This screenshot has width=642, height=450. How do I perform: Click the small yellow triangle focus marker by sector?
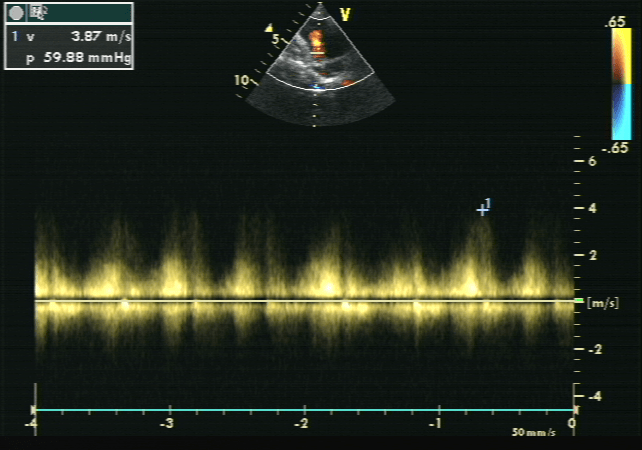269,28
